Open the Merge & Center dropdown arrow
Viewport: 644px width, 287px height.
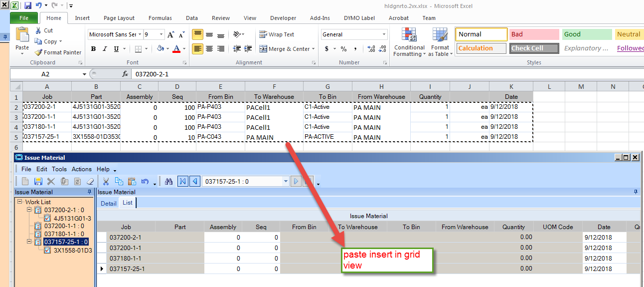click(314, 49)
